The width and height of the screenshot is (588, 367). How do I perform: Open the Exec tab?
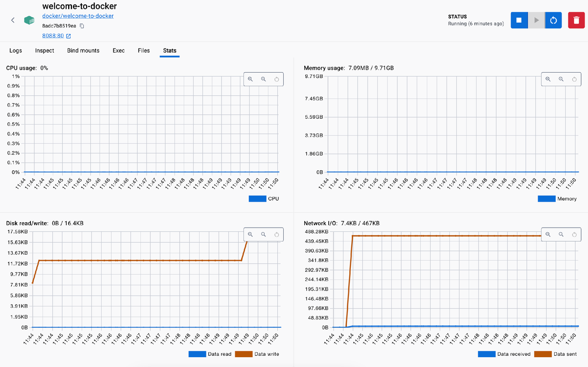(x=119, y=51)
